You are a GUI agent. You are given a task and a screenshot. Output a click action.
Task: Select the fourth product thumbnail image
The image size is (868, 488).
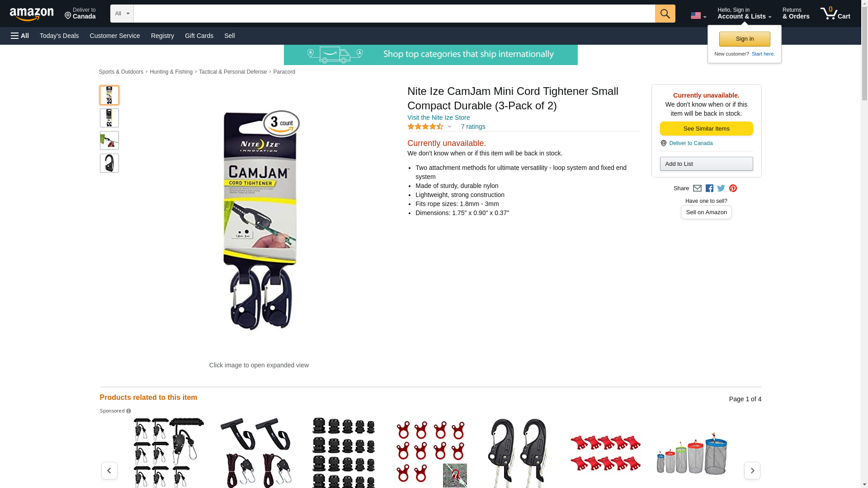[x=109, y=163]
